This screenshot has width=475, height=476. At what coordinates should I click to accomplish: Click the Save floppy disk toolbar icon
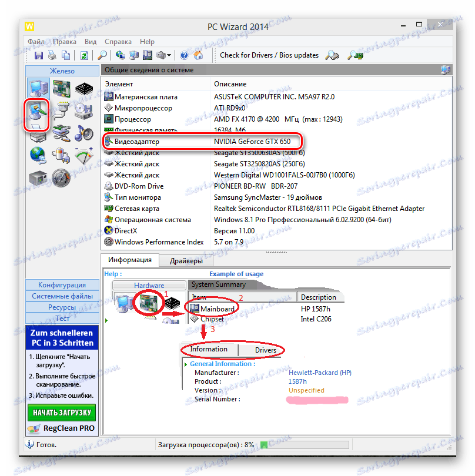(x=39, y=55)
